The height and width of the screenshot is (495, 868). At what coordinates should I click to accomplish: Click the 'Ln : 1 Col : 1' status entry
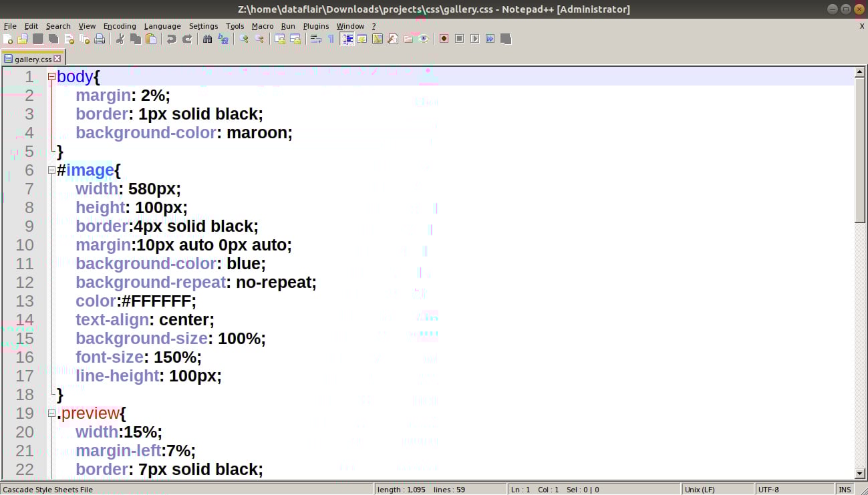[535, 490]
